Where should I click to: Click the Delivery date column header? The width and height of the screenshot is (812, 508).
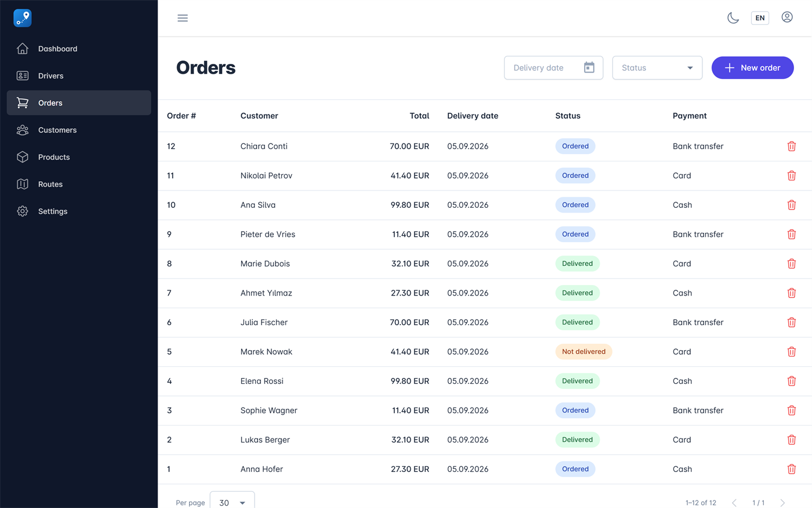pos(473,116)
